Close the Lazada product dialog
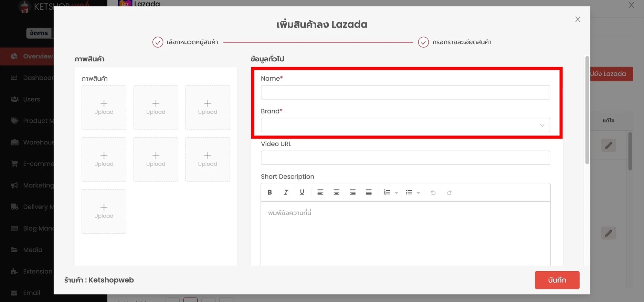This screenshot has height=302, width=644. [x=578, y=19]
